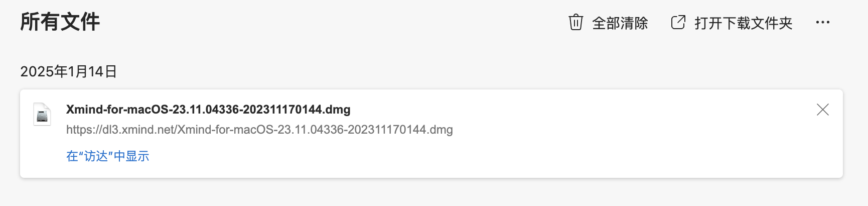Click the 2025年1月14日 date label
This screenshot has width=868, height=206.
[x=68, y=71]
